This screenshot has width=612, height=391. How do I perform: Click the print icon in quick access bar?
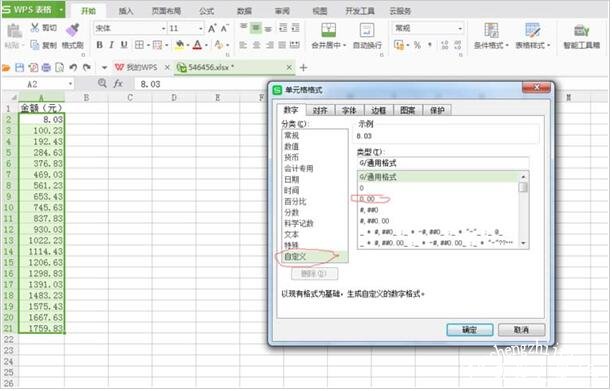[46, 68]
